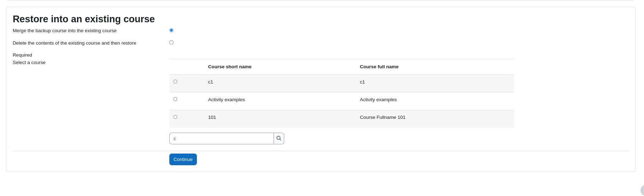The image size is (644, 196).
Task: Click the Course short name column header
Action: pyautogui.click(x=230, y=67)
